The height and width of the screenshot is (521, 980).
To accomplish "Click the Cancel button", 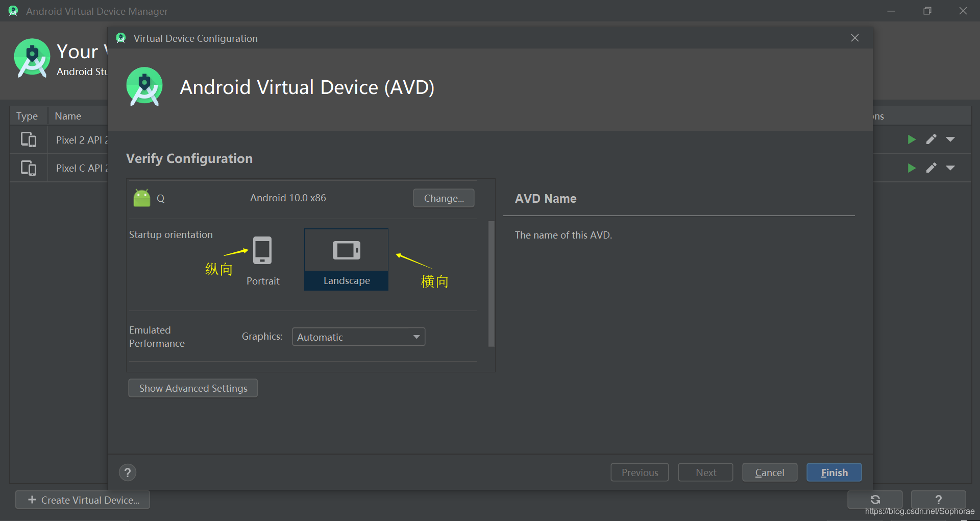I will click(x=770, y=472).
